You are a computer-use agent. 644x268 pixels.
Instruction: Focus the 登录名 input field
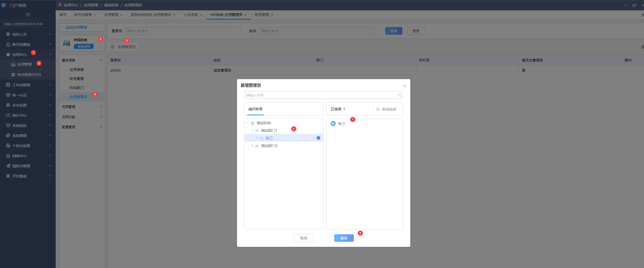pos(183,31)
